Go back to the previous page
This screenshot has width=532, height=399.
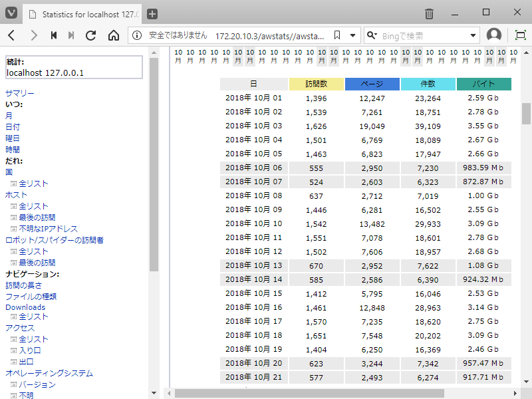12,35
